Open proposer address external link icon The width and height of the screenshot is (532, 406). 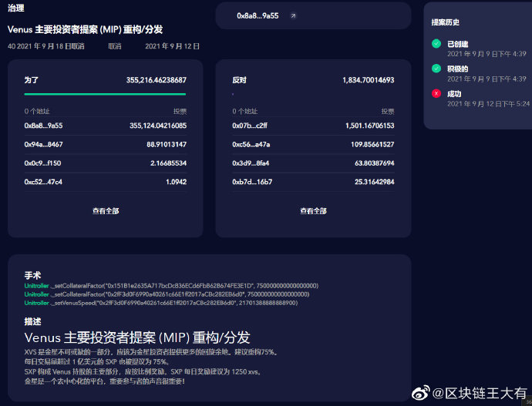point(293,15)
